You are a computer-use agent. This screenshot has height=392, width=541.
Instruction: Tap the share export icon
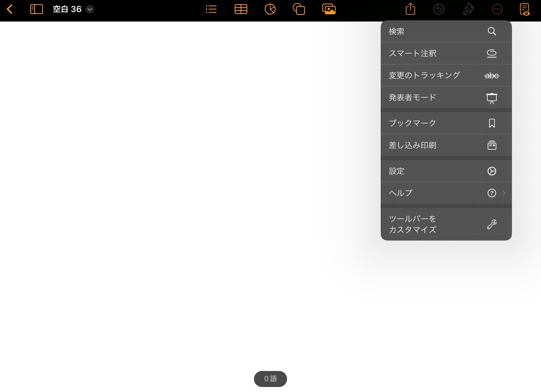pos(410,10)
